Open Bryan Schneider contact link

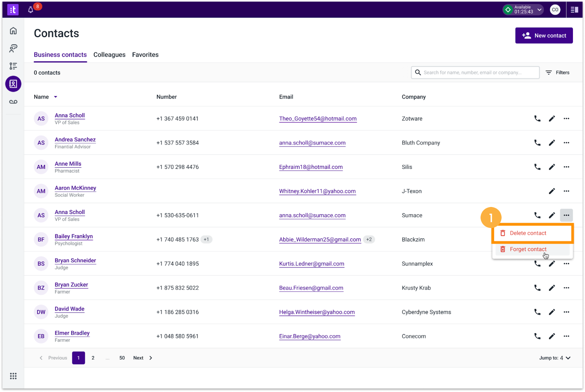tap(75, 260)
